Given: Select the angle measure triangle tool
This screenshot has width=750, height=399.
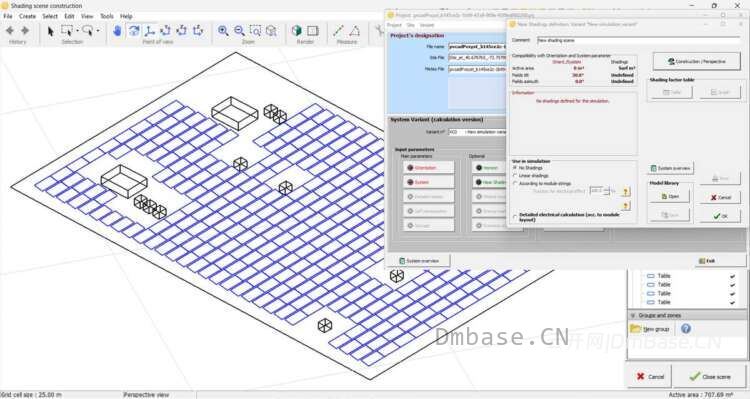Looking at the screenshot, I should click(x=354, y=31).
